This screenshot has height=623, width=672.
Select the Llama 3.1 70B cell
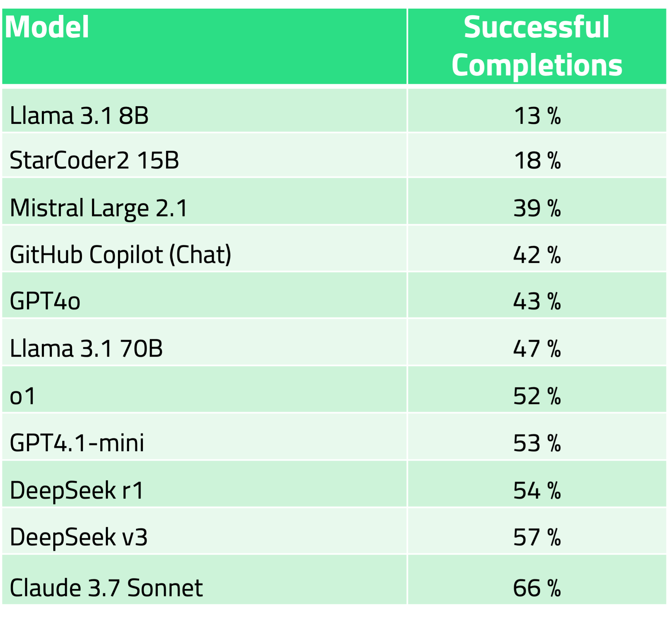tap(86, 348)
